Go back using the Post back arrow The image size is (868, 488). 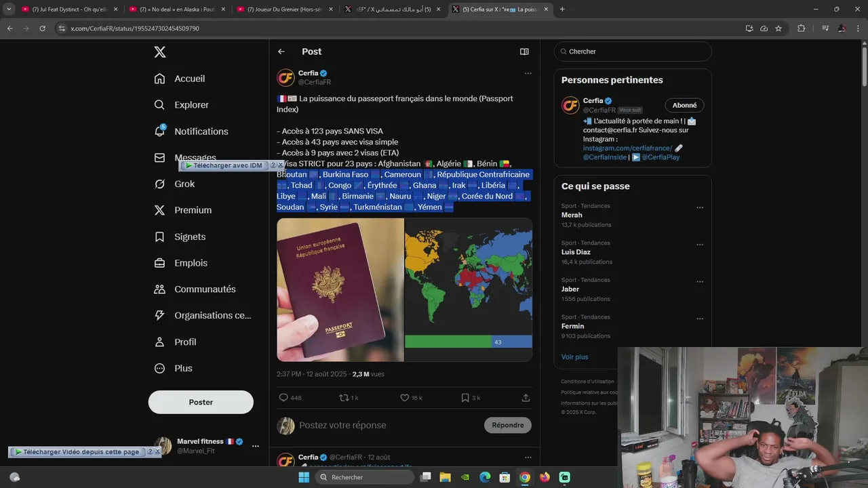coord(281,52)
